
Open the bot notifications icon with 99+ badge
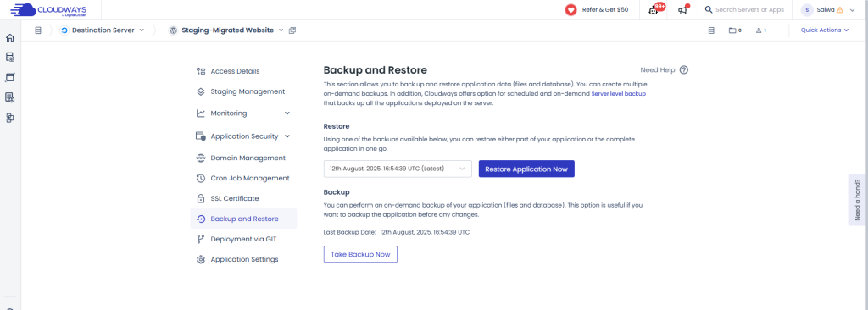point(654,9)
